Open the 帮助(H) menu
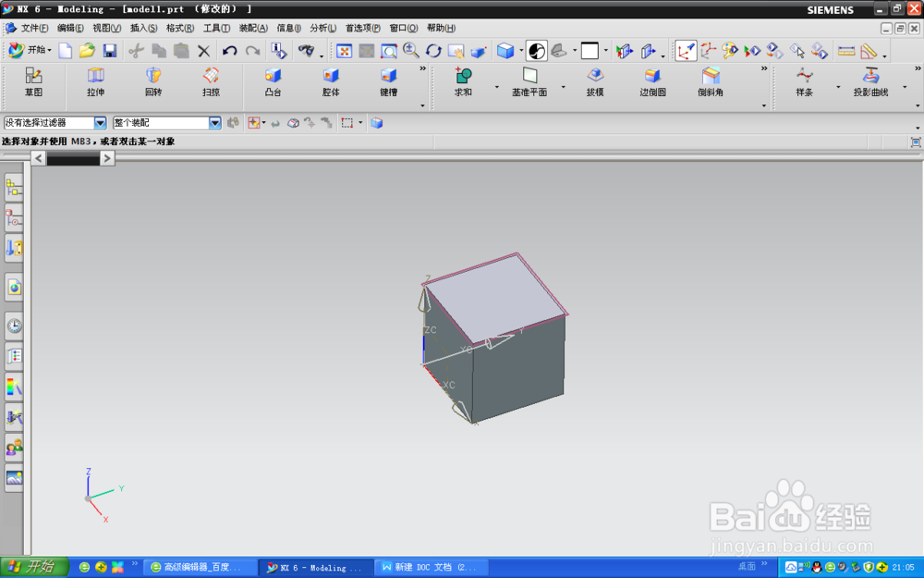 pos(441,28)
